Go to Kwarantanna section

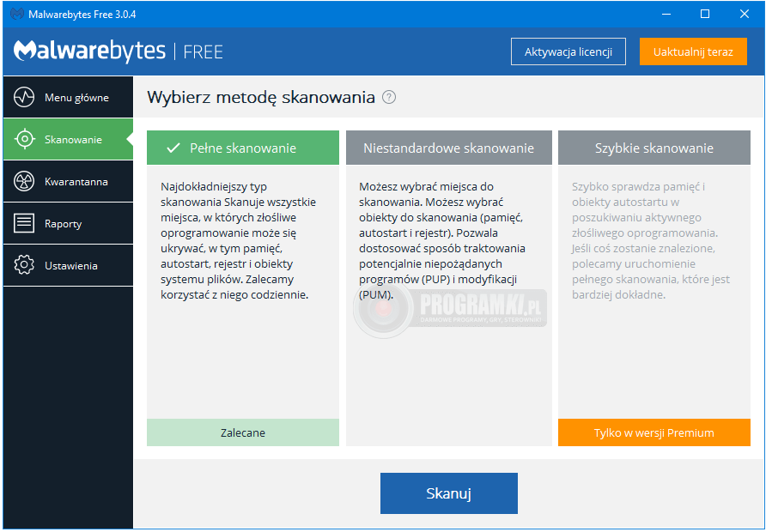coord(68,182)
